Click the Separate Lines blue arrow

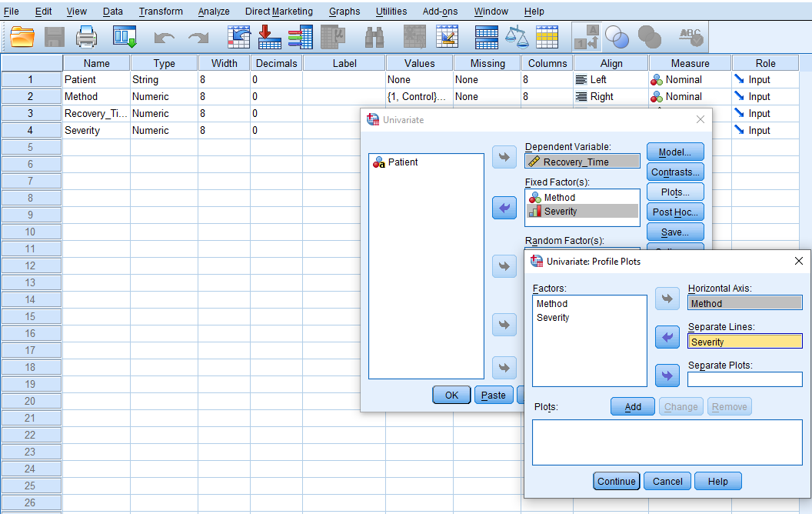[x=667, y=337]
